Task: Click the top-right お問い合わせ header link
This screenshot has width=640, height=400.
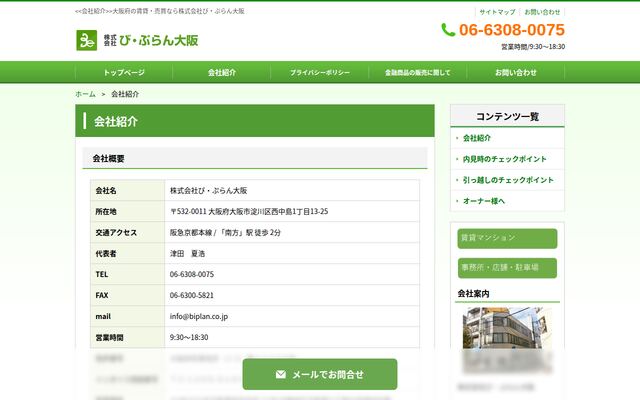Action: point(542,12)
